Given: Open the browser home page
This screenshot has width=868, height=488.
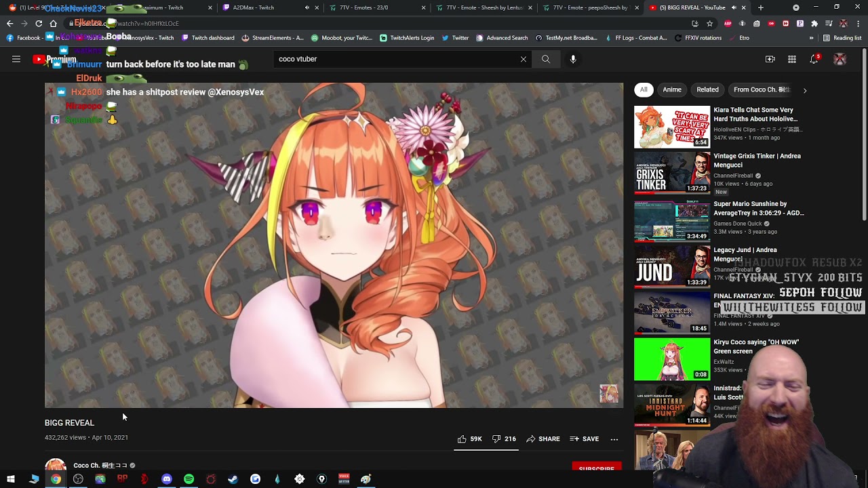Looking at the screenshot, I should pyautogui.click(x=54, y=23).
